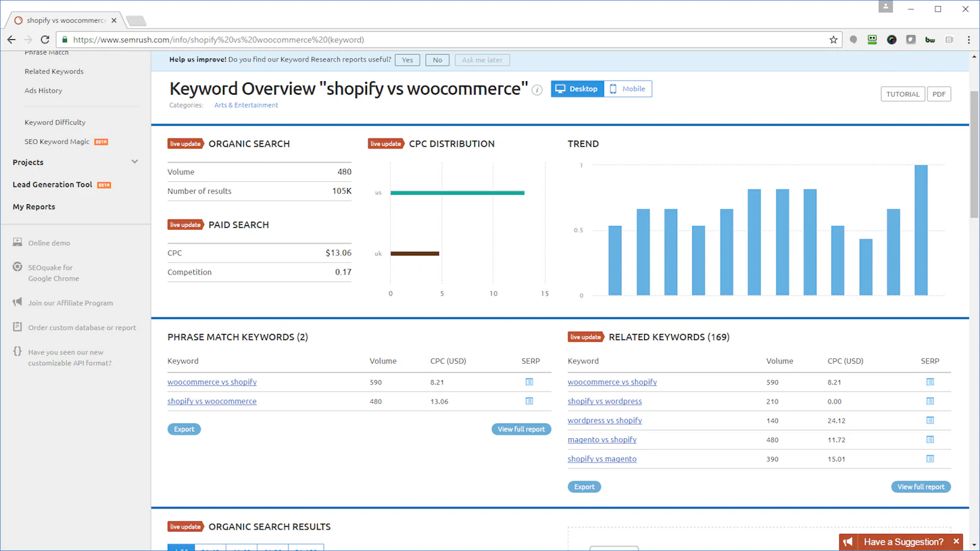Open shopify vs magento keyword link
The height and width of the screenshot is (551, 980).
(x=602, y=458)
